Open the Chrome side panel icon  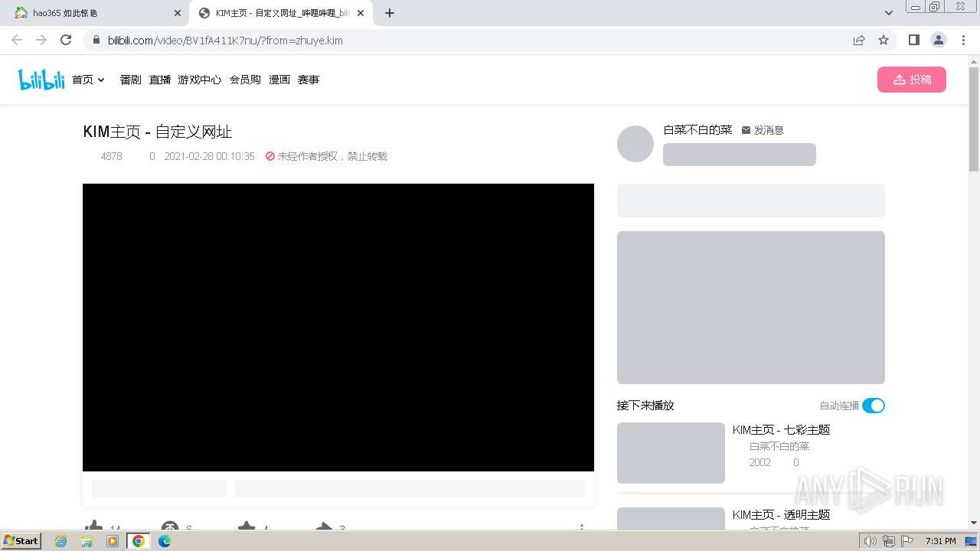tap(913, 40)
